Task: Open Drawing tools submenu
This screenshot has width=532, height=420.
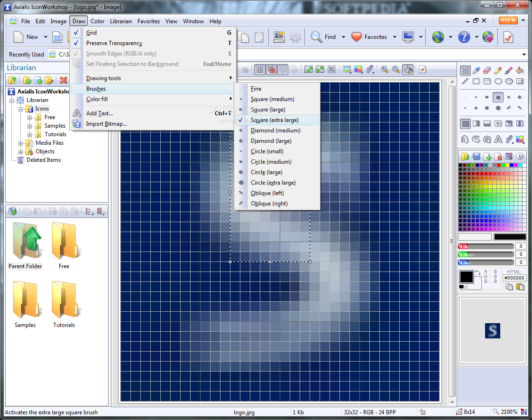Action: coord(152,78)
